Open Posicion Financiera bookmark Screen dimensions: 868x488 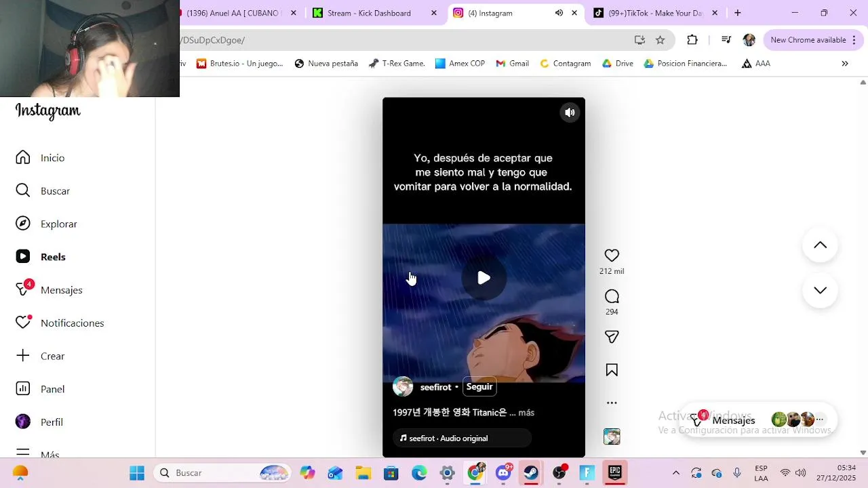[685, 64]
